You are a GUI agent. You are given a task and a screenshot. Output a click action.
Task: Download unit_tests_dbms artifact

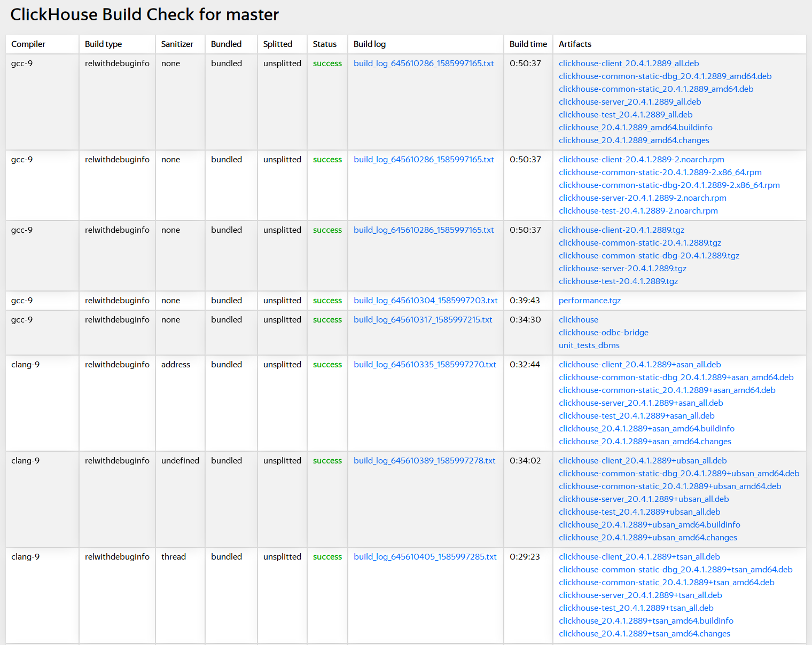[x=589, y=345]
